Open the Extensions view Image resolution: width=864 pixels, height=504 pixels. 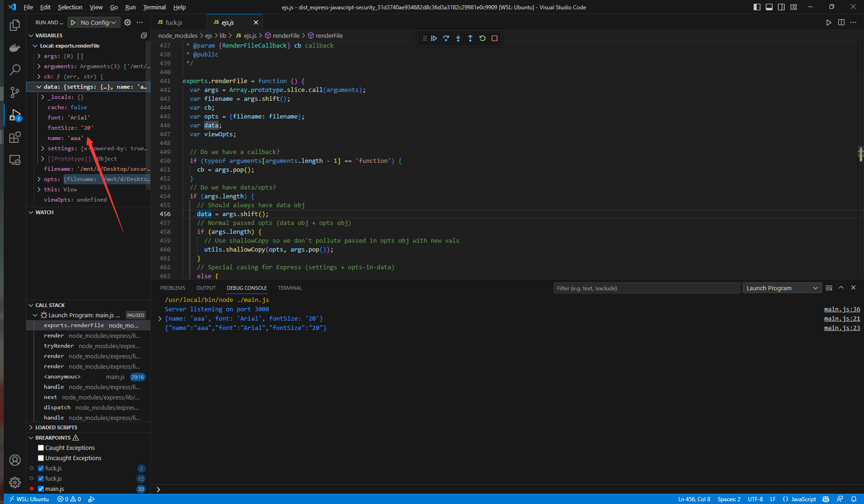coord(15,137)
